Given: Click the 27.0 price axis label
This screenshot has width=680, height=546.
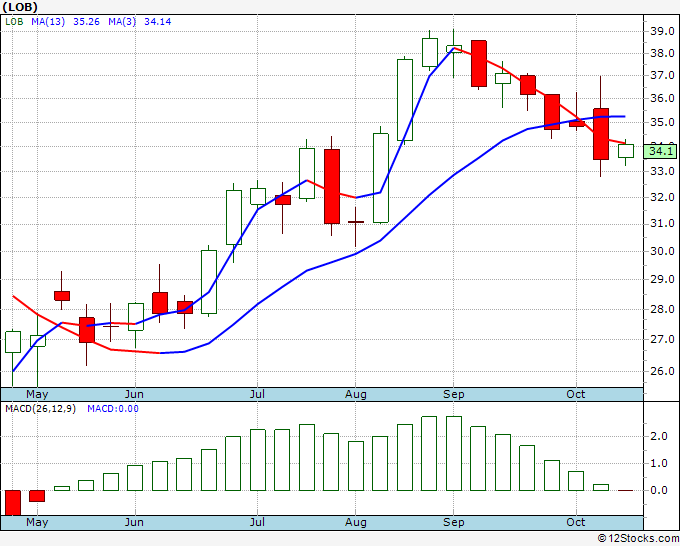Looking at the screenshot, I should [662, 339].
